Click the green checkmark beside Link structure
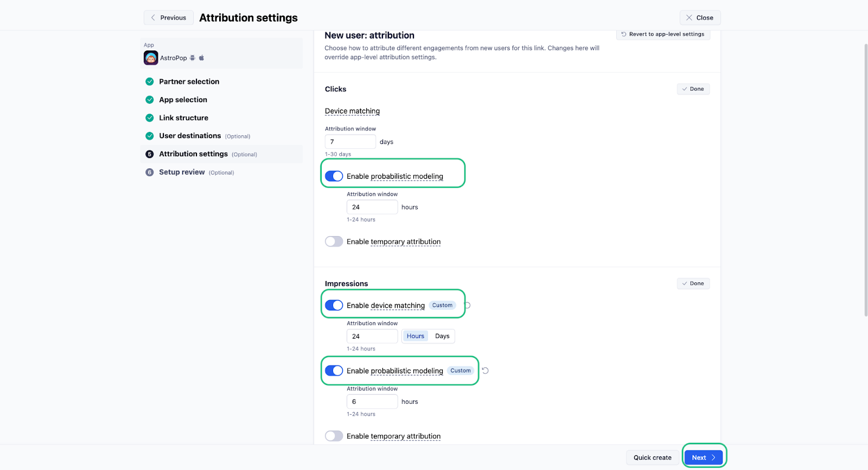 150,118
